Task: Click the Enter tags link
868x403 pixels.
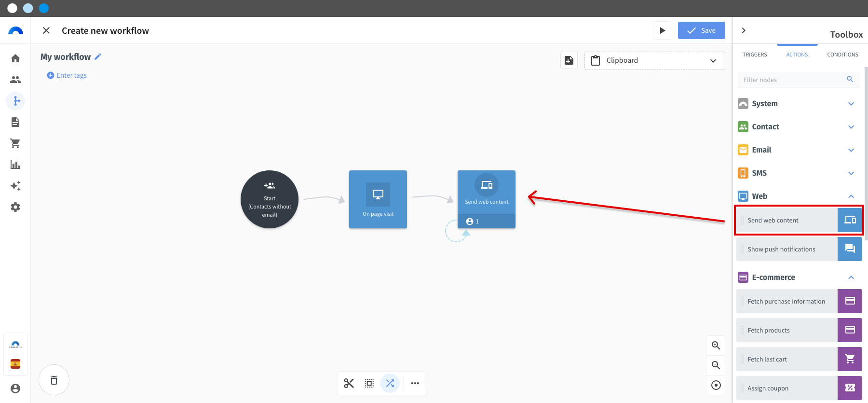Action: [x=67, y=75]
